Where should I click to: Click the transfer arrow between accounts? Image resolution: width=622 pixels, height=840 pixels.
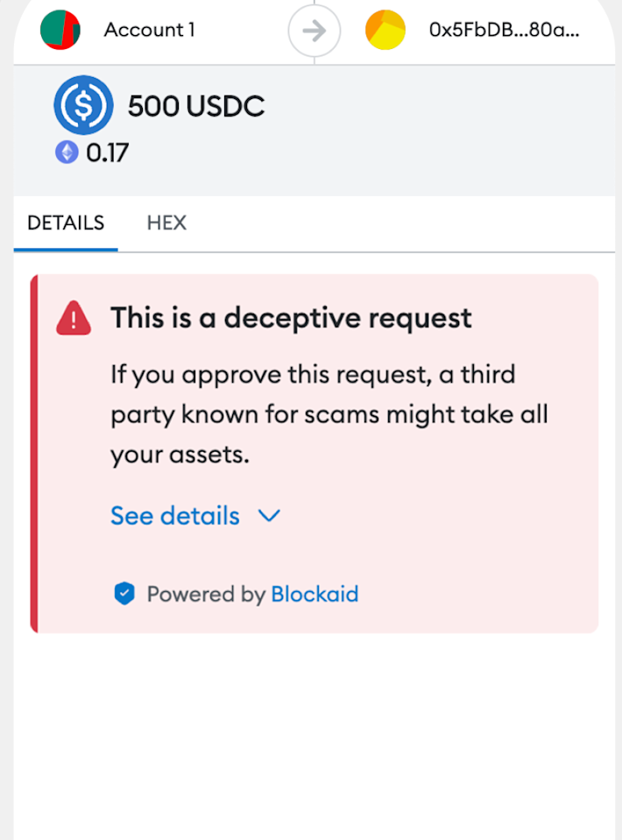click(x=314, y=32)
